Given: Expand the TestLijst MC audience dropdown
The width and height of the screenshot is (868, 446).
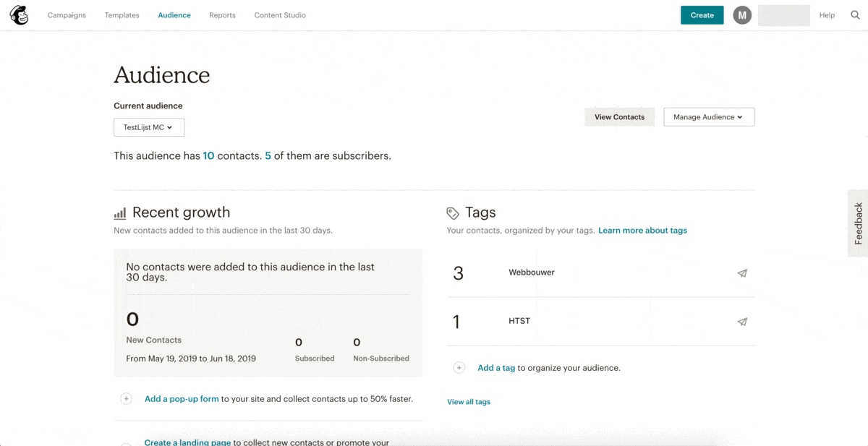Looking at the screenshot, I should pyautogui.click(x=149, y=127).
